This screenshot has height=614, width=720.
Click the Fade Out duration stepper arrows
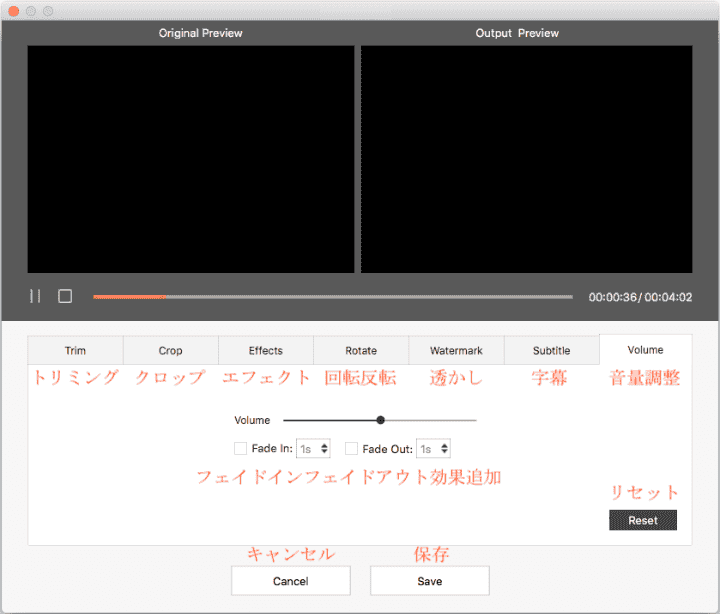pos(444,449)
